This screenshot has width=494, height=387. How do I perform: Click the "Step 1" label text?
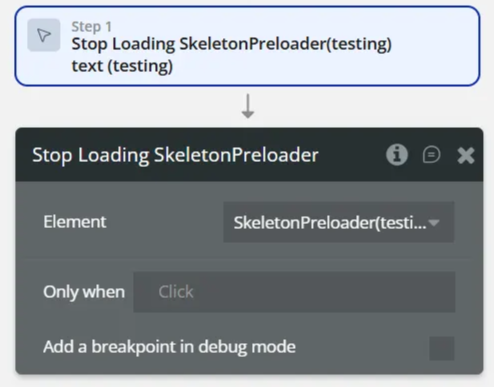[92, 27]
